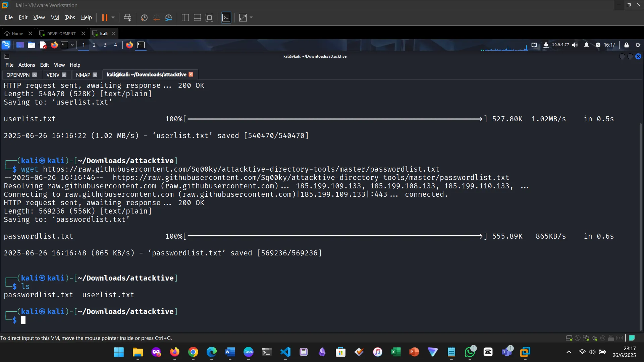Open the VM menu in VMware
644x362 pixels.
click(55, 17)
